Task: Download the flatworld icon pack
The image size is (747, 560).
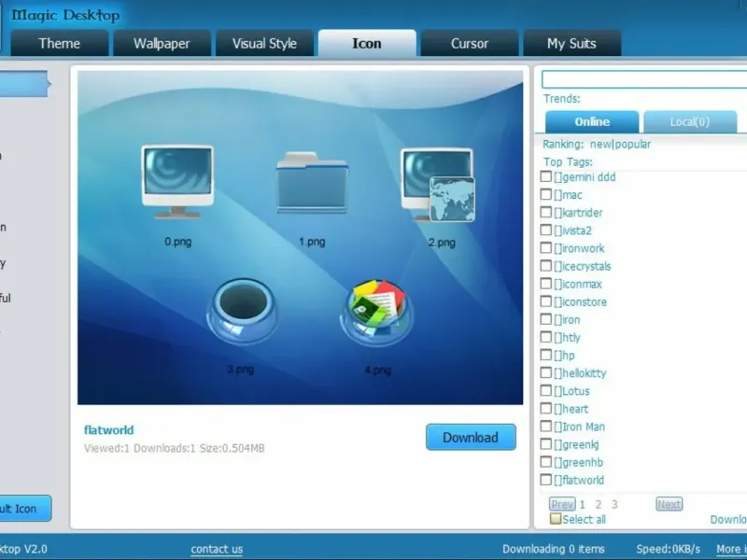Action: coord(471,437)
